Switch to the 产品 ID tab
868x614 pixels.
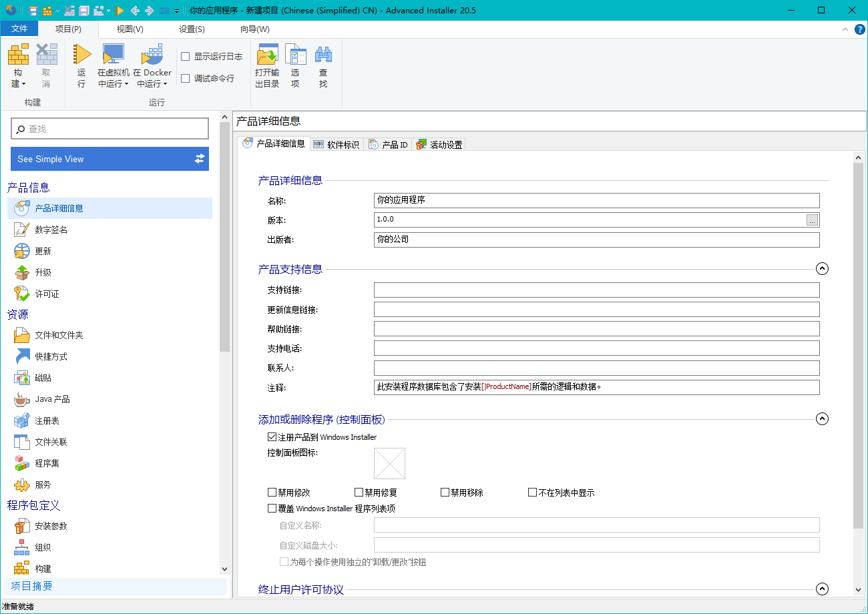click(x=388, y=144)
